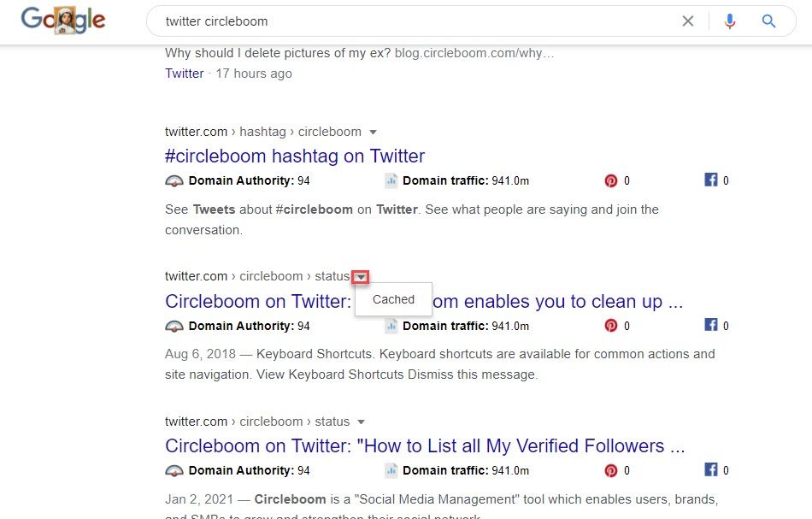Click Domain traffic icon on hashtag result
The width and height of the screenshot is (812, 519).
(x=391, y=180)
